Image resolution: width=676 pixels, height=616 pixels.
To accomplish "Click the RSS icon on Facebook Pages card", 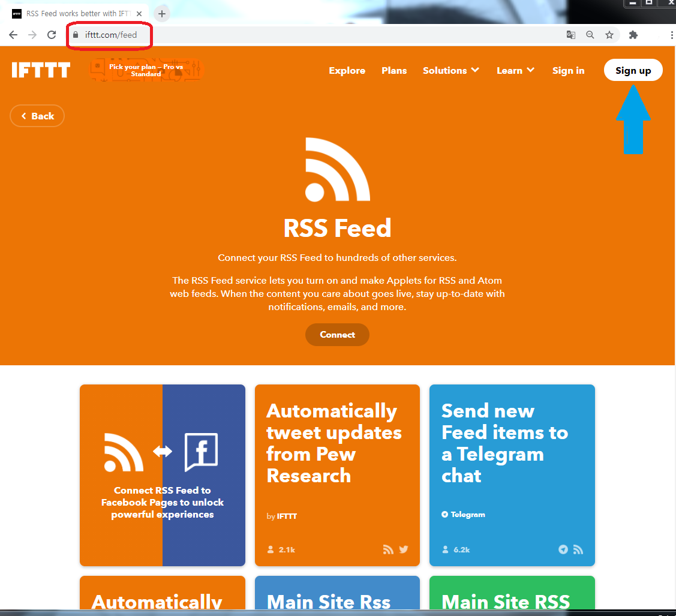I will pos(124,452).
